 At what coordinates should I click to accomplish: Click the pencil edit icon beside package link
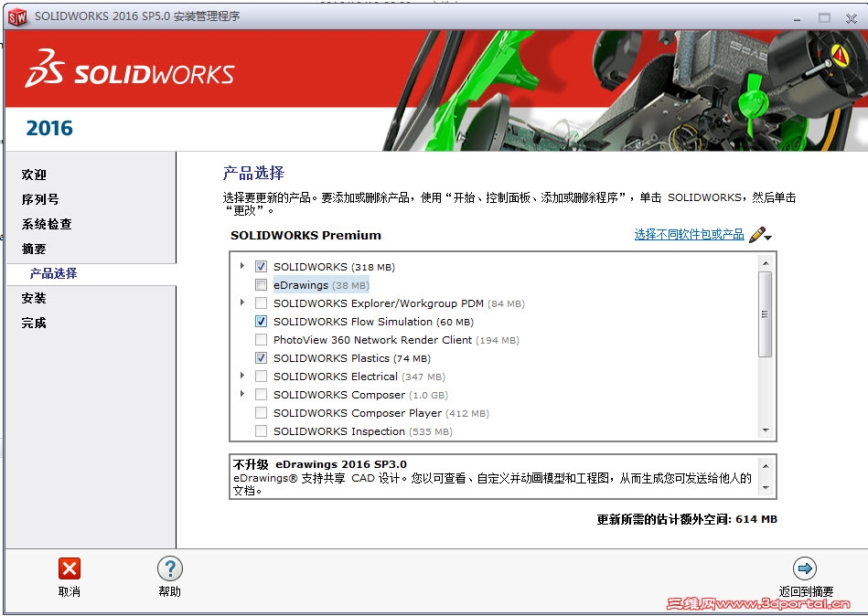click(x=756, y=235)
